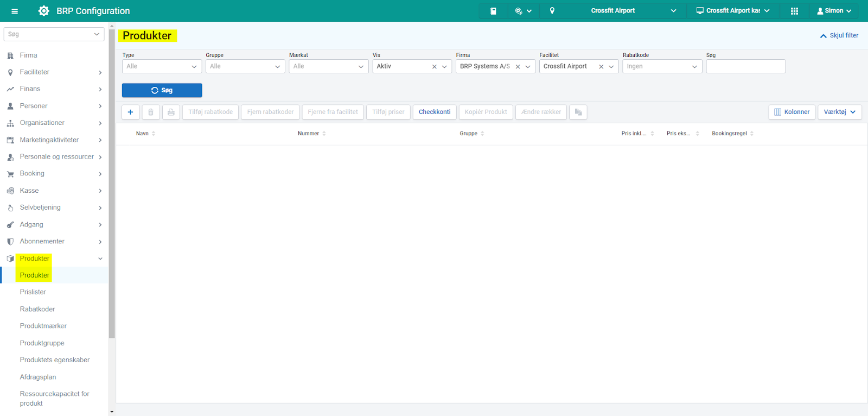Click the printer icon in the toolbar
Viewport: 868px width, 416px height.
(x=171, y=112)
